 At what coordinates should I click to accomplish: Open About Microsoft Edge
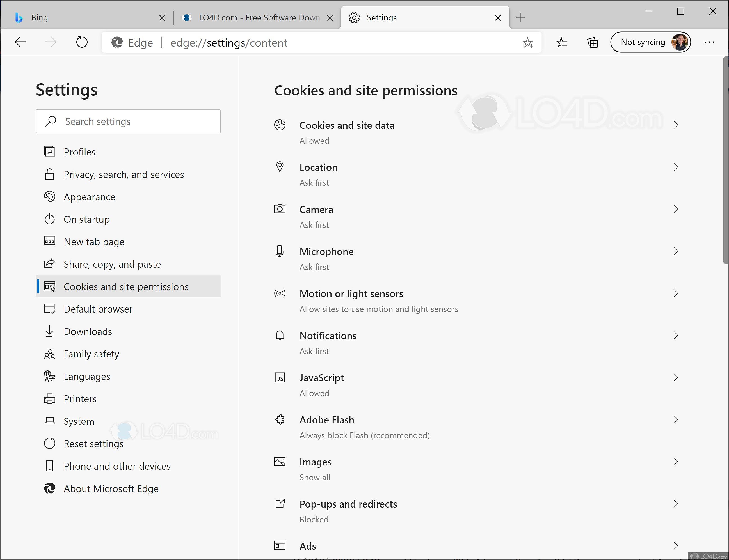click(111, 488)
